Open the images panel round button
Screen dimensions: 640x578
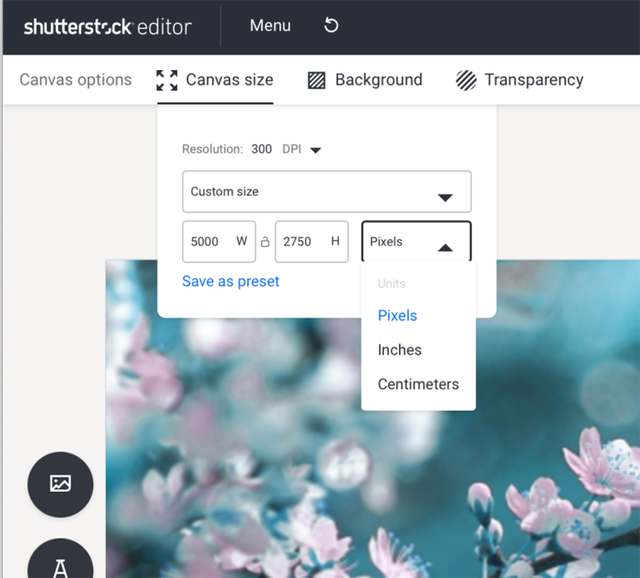[x=60, y=484]
